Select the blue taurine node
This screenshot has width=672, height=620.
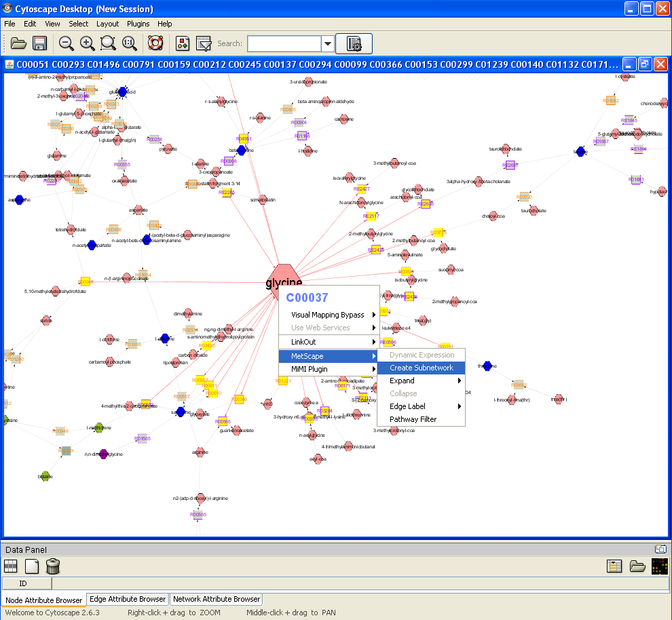tap(580, 151)
